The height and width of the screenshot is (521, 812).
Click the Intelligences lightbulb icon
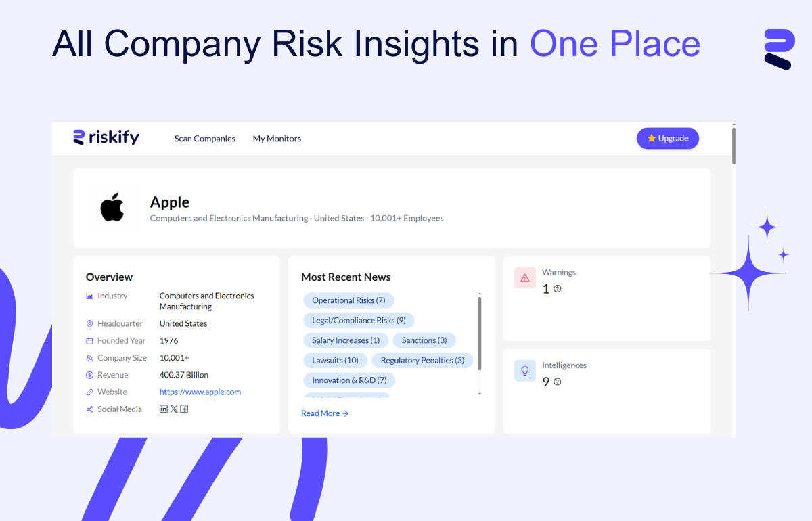(525, 371)
